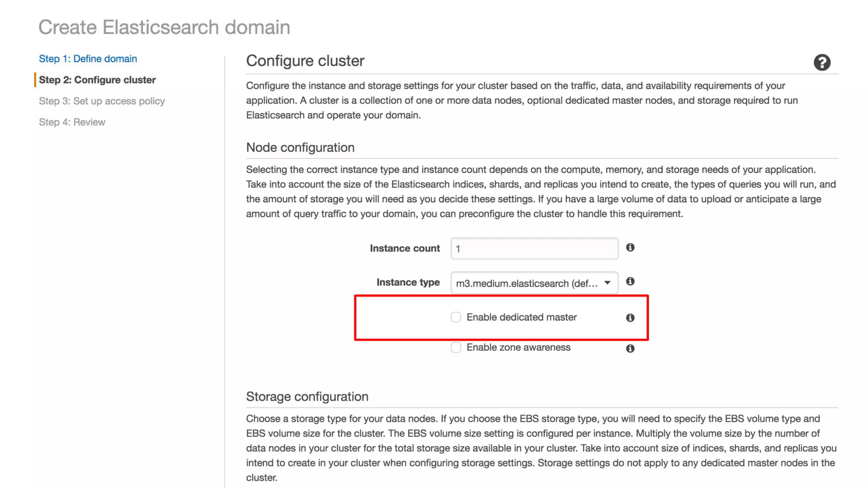Click info icon next to Instance count
Screen dimensions: 868x488
pos(630,247)
